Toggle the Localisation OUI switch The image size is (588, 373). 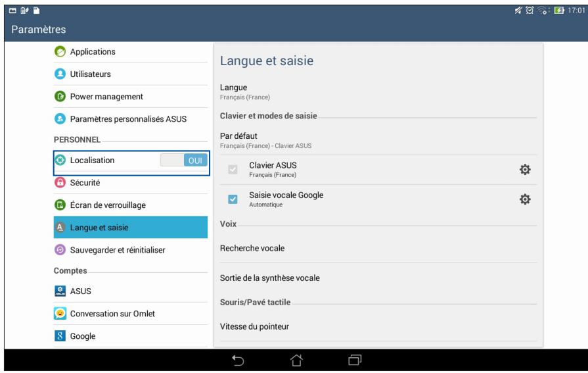[184, 161]
